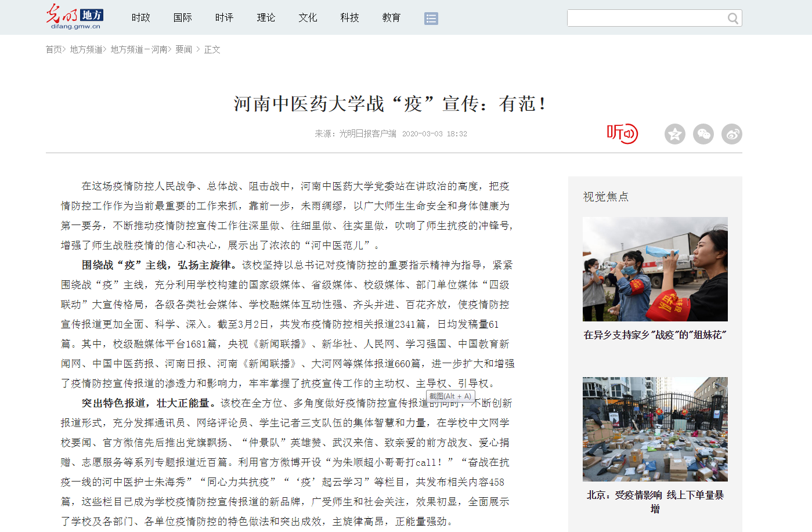This screenshot has height=532, width=812.
Task: Click the 首页 breadcrumb link
Action: (53, 50)
